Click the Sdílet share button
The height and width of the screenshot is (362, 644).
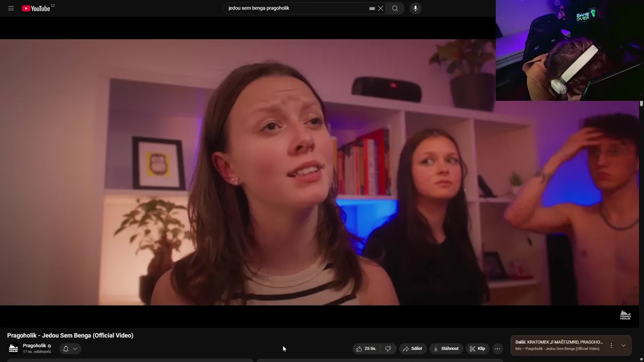coord(412,348)
